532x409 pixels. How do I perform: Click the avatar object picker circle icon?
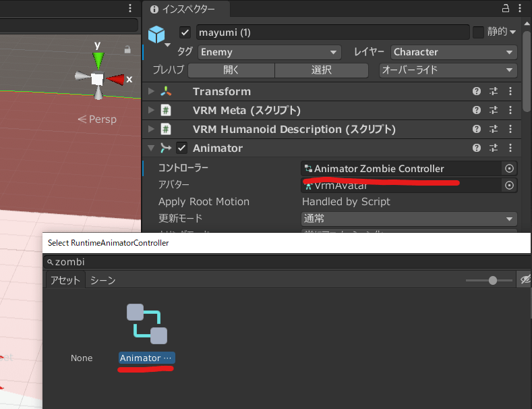point(510,185)
